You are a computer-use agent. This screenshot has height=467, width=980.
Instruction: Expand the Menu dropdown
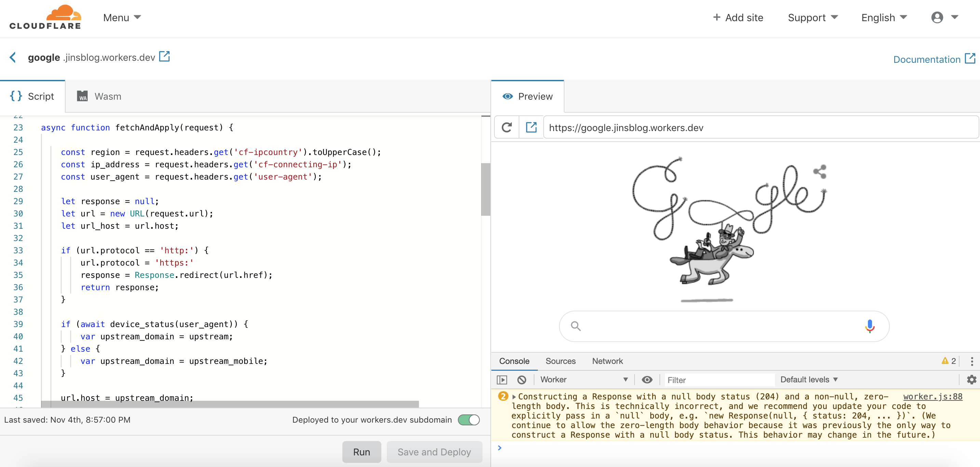[122, 17]
